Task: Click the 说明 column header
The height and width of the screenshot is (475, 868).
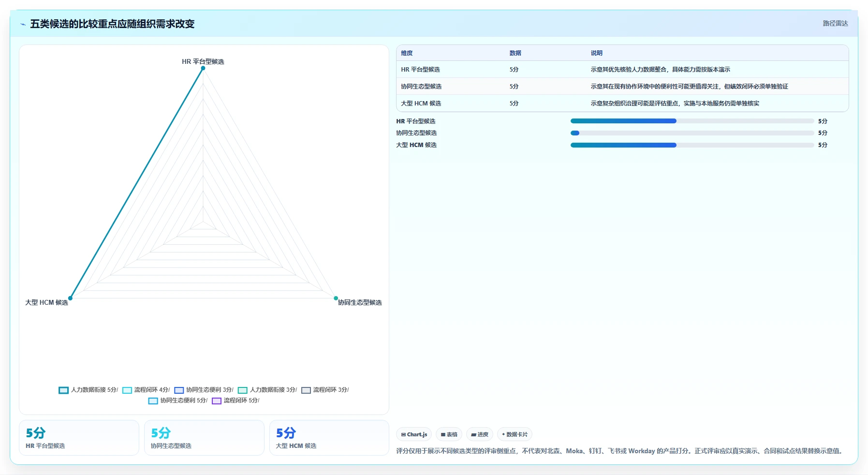Action: point(596,53)
